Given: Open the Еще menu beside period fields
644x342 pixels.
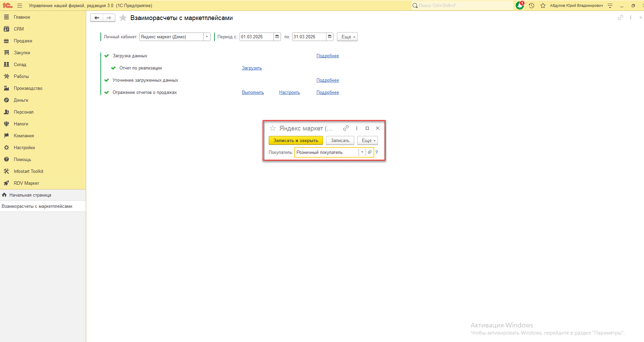Looking at the screenshot, I should [x=347, y=37].
